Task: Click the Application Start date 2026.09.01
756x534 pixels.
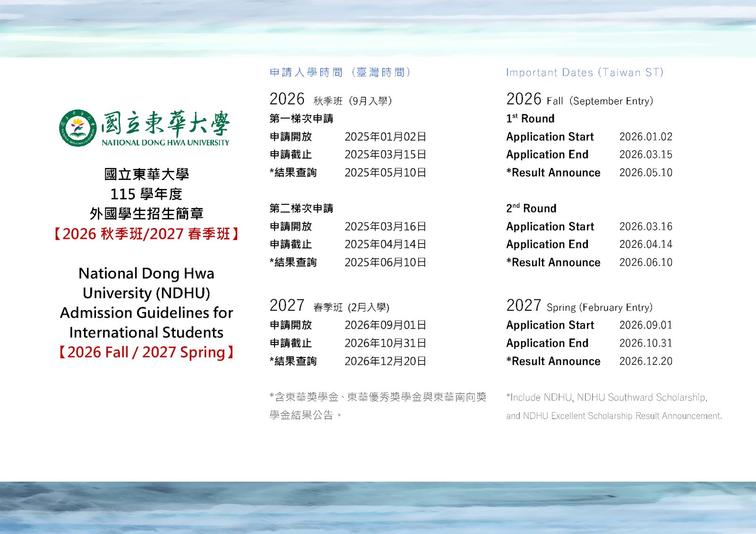Action: pyautogui.click(x=646, y=325)
